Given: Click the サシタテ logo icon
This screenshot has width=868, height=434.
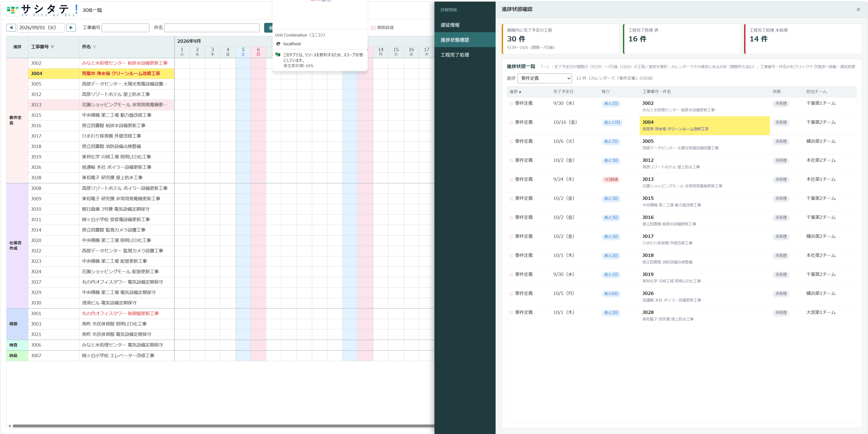Looking at the screenshot, I should pyautogui.click(x=12, y=10).
